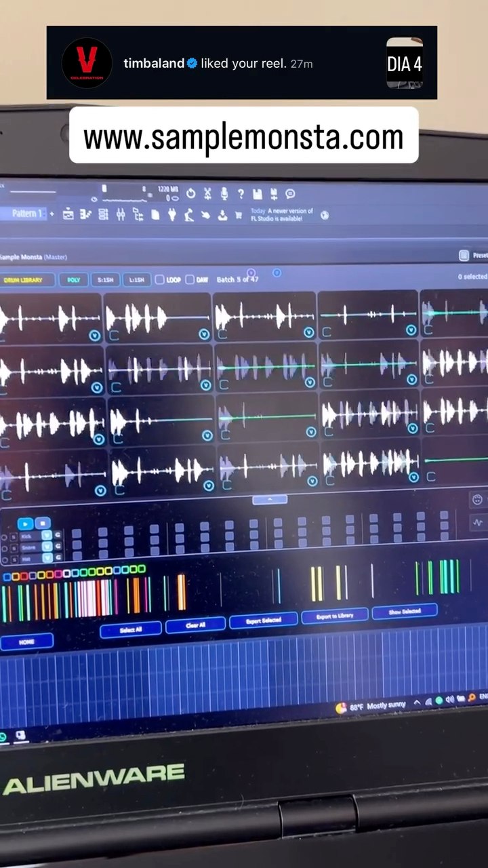Image resolution: width=488 pixels, height=868 pixels.
Task: Click the add pattern plus button
Action: click(52, 214)
